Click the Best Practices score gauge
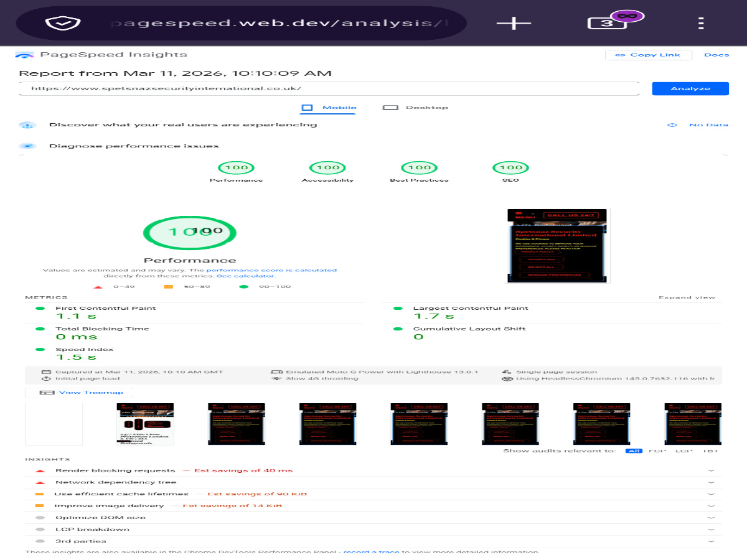Image resolution: width=747 pixels, height=560 pixels. point(419,167)
